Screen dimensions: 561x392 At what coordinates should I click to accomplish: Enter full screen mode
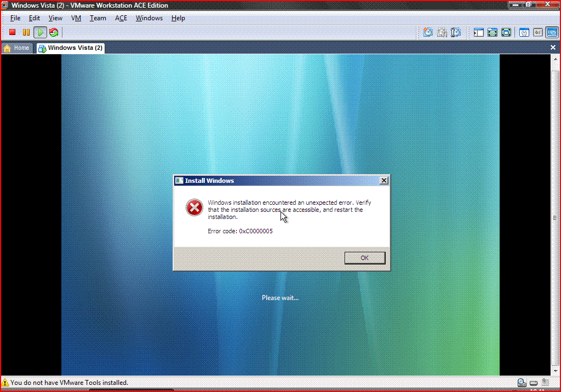coord(506,32)
